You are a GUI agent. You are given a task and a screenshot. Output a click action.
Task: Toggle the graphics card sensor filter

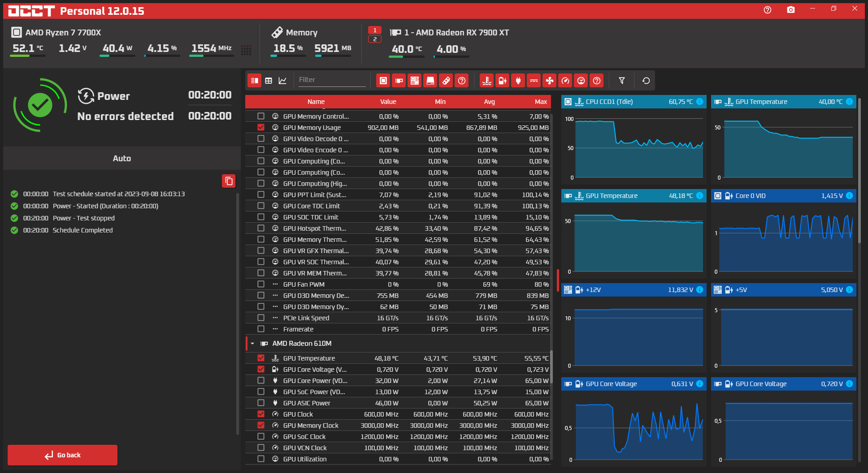tap(399, 81)
